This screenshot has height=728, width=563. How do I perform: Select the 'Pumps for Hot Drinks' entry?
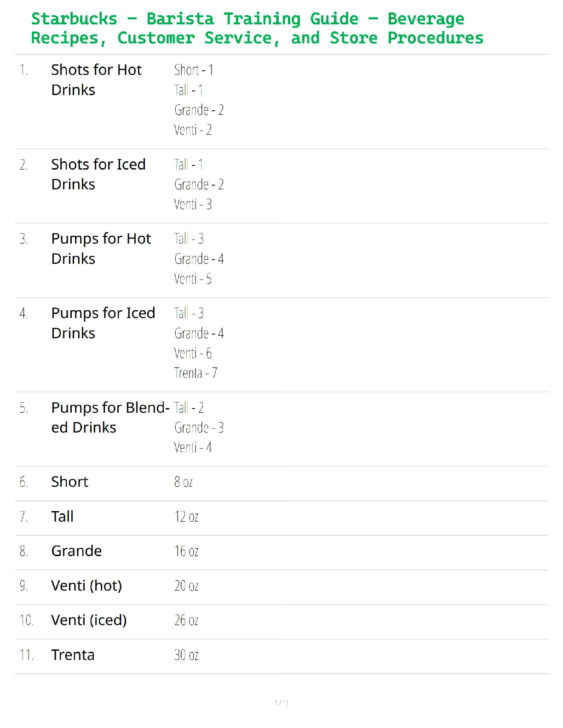tap(101, 249)
